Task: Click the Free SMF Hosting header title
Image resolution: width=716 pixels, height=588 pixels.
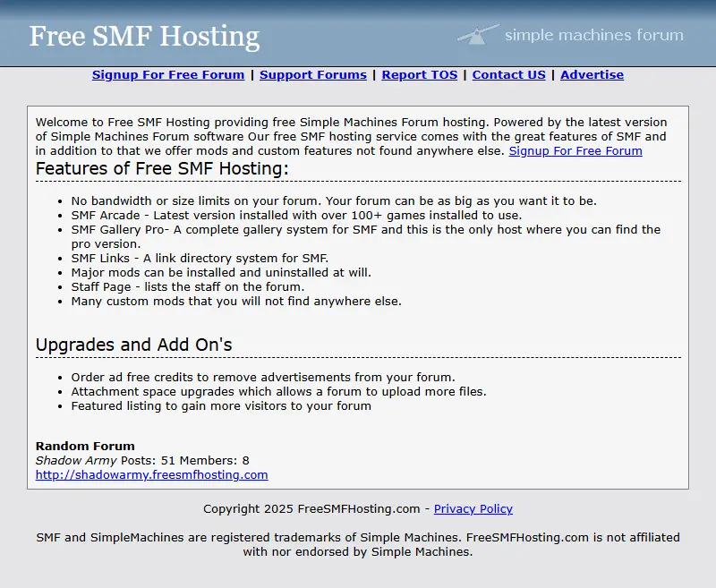Action: tap(144, 37)
